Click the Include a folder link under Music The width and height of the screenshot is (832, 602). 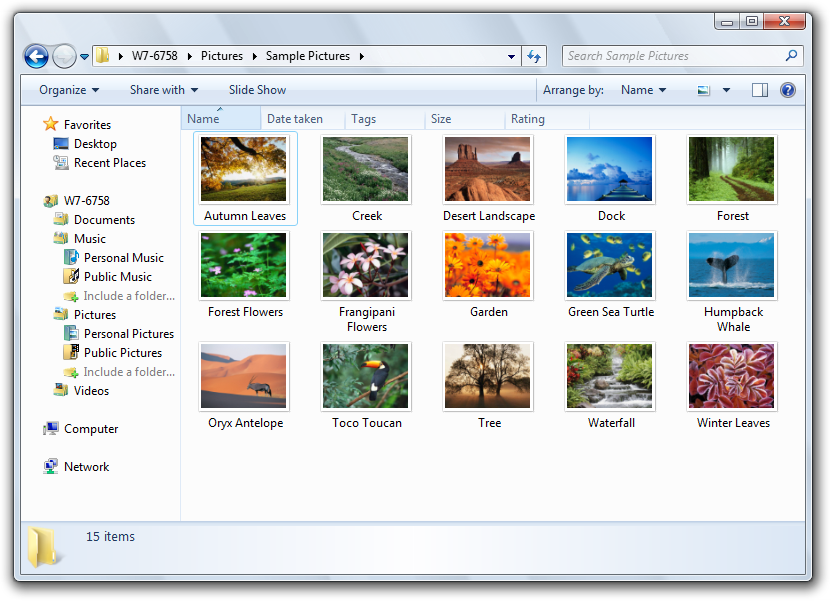click(129, 296)
